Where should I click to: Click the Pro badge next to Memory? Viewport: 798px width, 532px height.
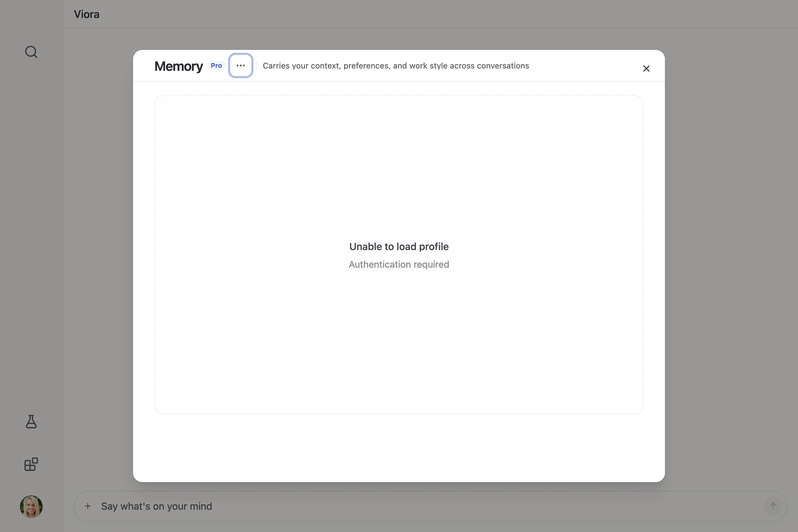click(216, 65)
